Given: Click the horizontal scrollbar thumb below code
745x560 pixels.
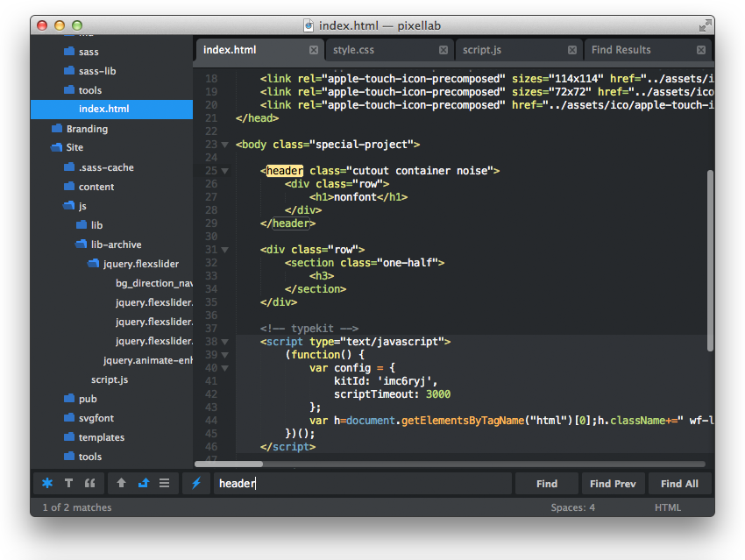Looking at the screenshot, I should click(229, 464).
